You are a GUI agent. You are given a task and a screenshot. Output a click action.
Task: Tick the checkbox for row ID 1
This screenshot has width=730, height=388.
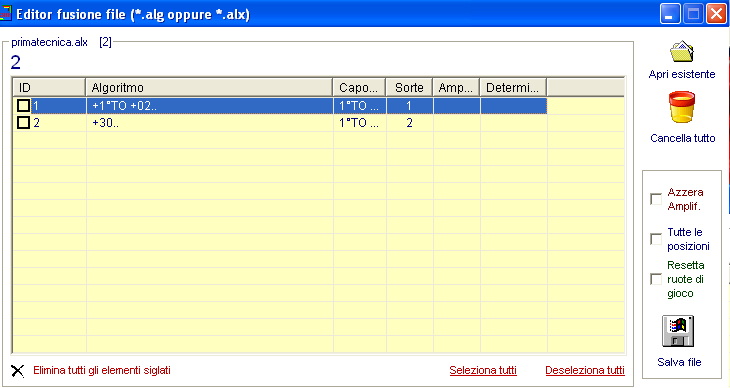[x=23, y=106]
